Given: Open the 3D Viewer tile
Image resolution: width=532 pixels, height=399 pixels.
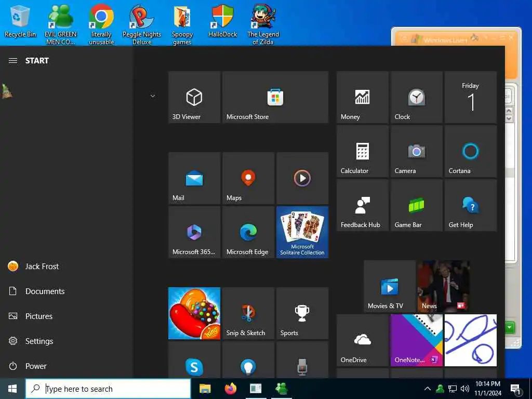Looking at the screenshot, I should click(194, 97).
